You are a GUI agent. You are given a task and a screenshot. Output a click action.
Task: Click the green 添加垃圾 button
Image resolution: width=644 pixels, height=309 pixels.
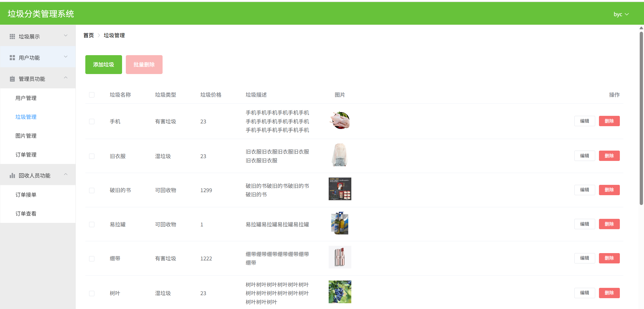tap(103, 64)
